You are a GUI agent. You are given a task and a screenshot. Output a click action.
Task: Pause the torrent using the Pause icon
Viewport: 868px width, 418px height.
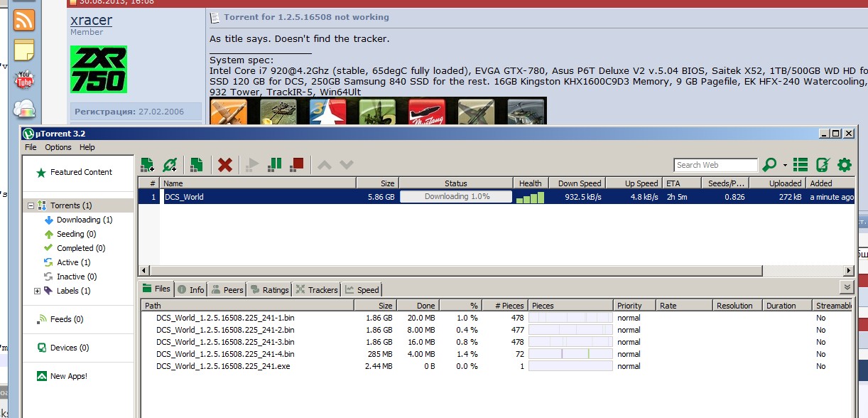coord(274,165)
